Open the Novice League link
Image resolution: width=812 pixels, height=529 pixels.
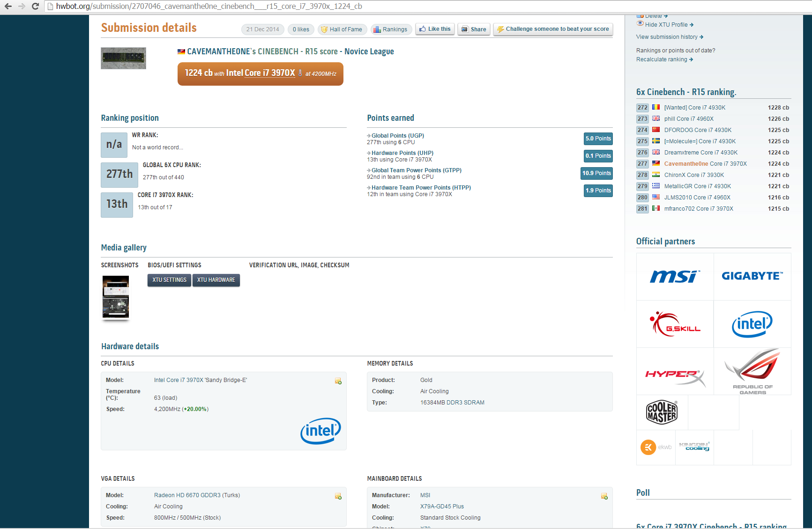[369, 51]
